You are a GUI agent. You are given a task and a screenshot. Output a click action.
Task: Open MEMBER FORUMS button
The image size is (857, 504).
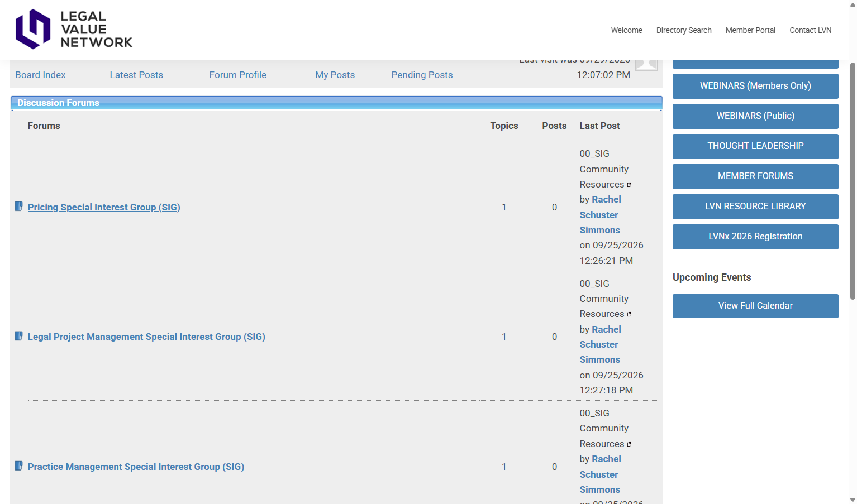pos(755,176)
